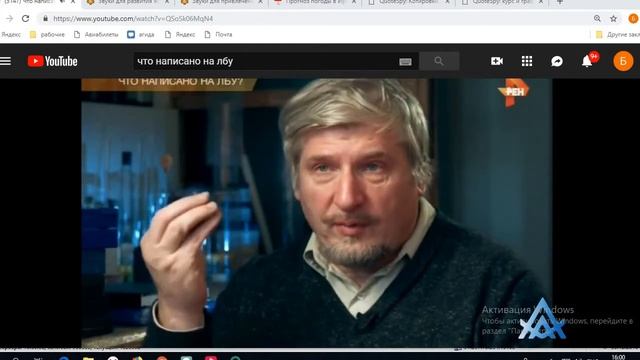
Task: Open the 'агида' bookmark
Action: (141, 35)
